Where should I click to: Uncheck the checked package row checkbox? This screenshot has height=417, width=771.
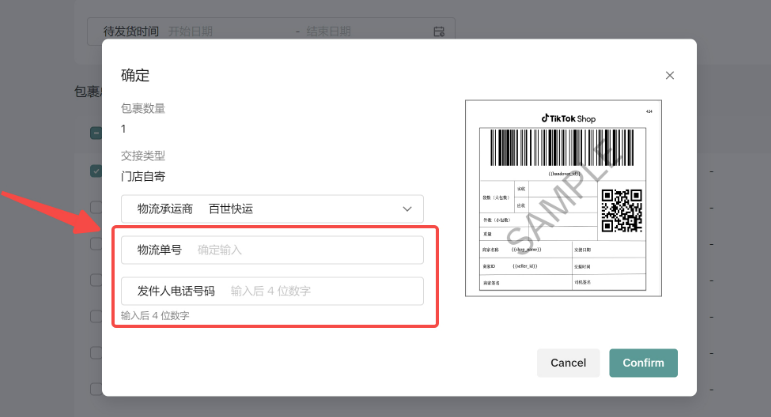(x=96, y=171)
